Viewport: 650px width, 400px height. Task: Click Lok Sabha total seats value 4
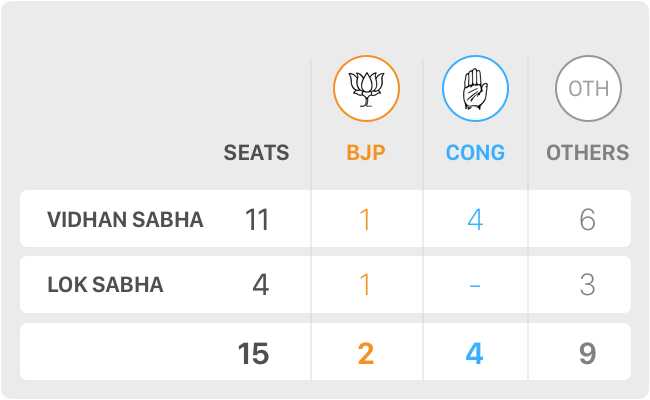[x=260, y=285]
